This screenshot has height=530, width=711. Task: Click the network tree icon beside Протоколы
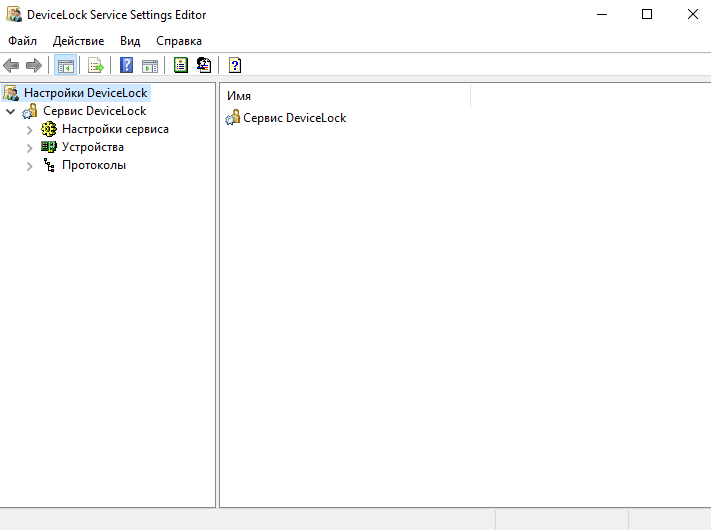coord(49,165)
